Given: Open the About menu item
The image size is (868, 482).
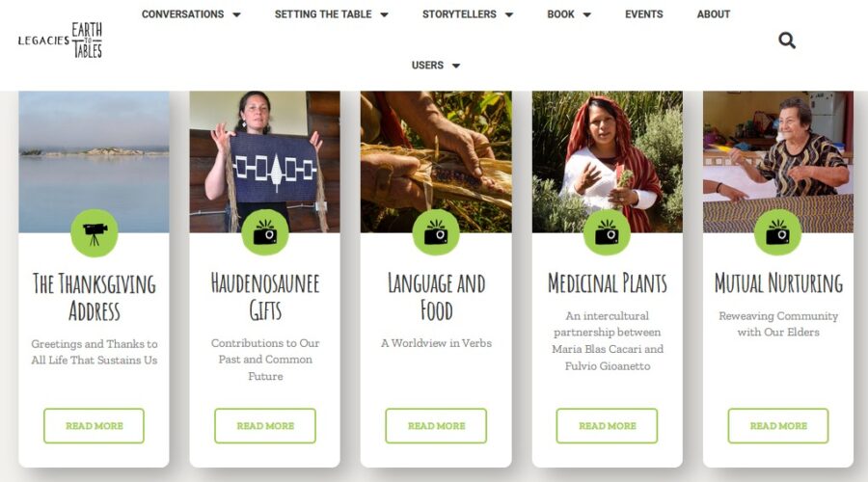Looking at the screenshot, I should [x=713, y=14].
